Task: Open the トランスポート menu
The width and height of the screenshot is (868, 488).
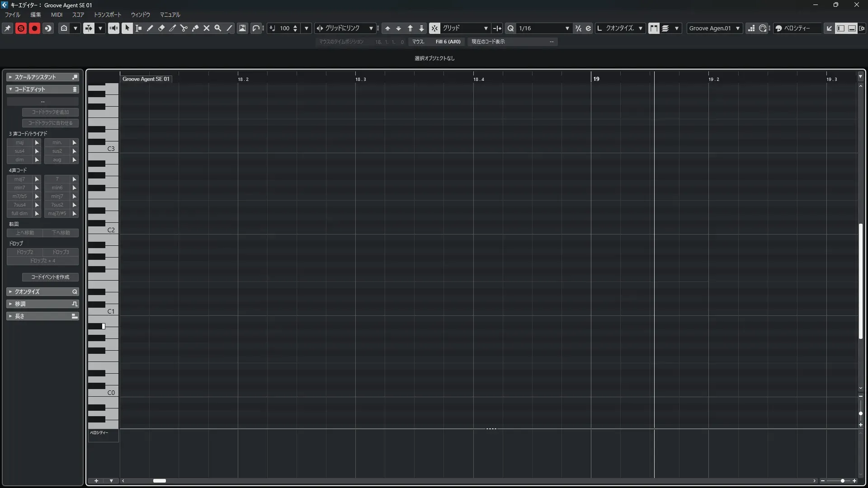Action: (x=108, y=15)
